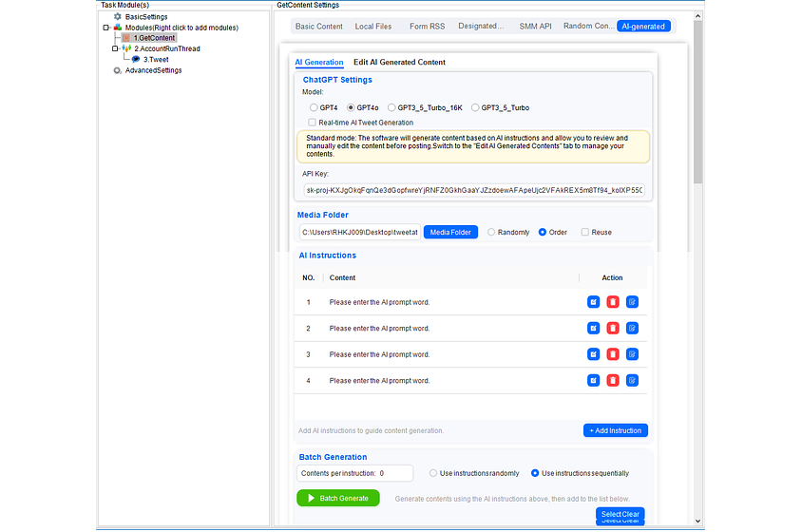
Task: Collapse the 2.AccountRunThread tree node
Action: click(114, 48)
